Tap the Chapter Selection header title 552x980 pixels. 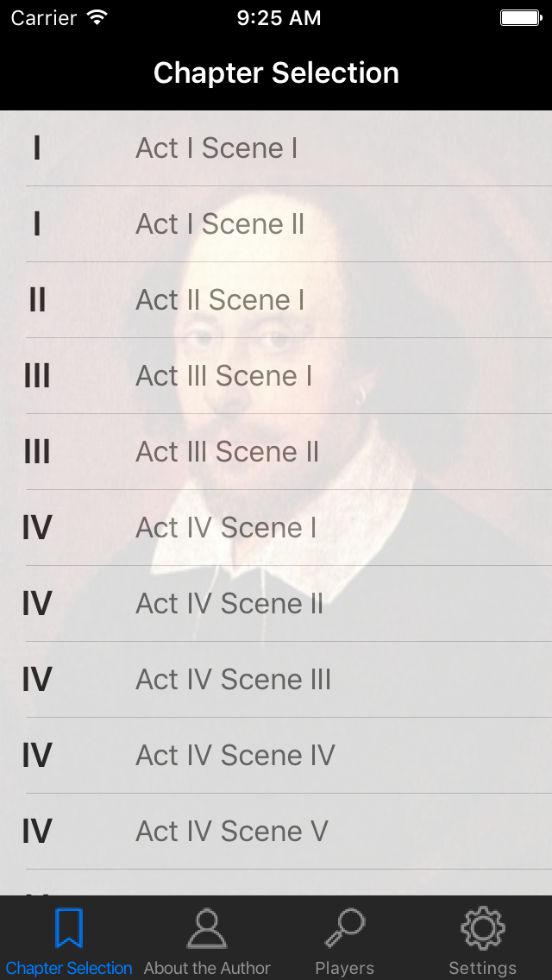[x=276, y=73]
